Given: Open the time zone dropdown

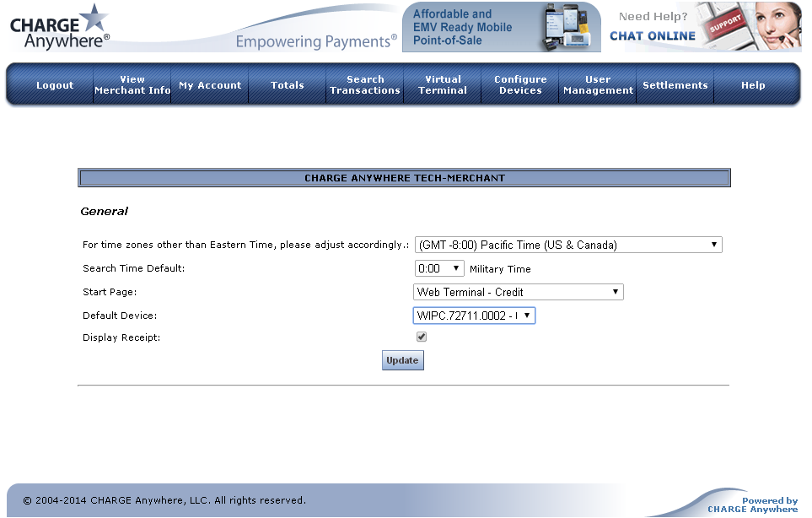Looking at the screenshot, I should click(x=568, y=246).
